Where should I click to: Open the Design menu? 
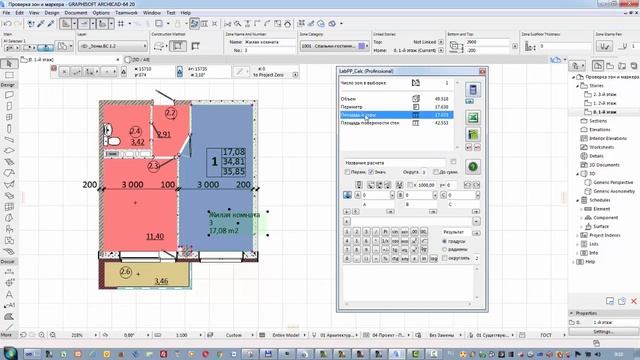tap(52, 13)
